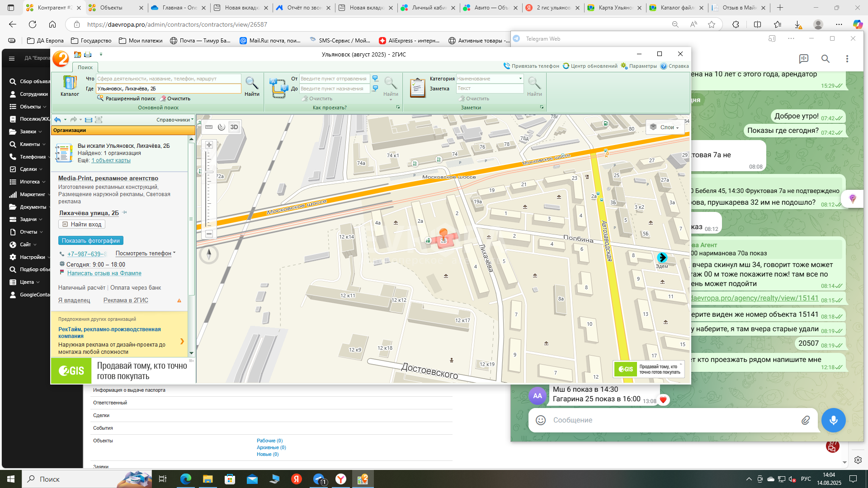This screenshot has height=488, width=868.
Task: Click the ruler measurement tool on map
Action: coord(209,127)
